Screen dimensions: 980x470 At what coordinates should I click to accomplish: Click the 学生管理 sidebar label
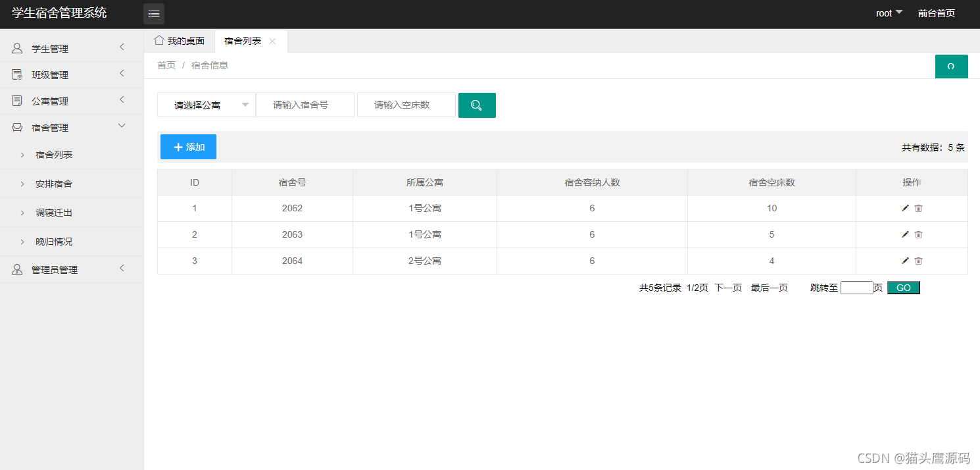click(50, 49)
